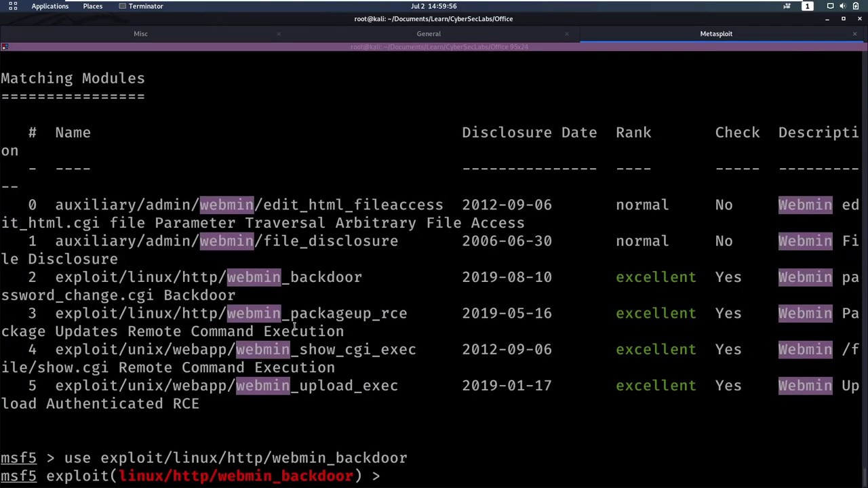This screenshot has height=488, width=868.
Task: Switch to the Misc tab
Action: click(140, 34)
